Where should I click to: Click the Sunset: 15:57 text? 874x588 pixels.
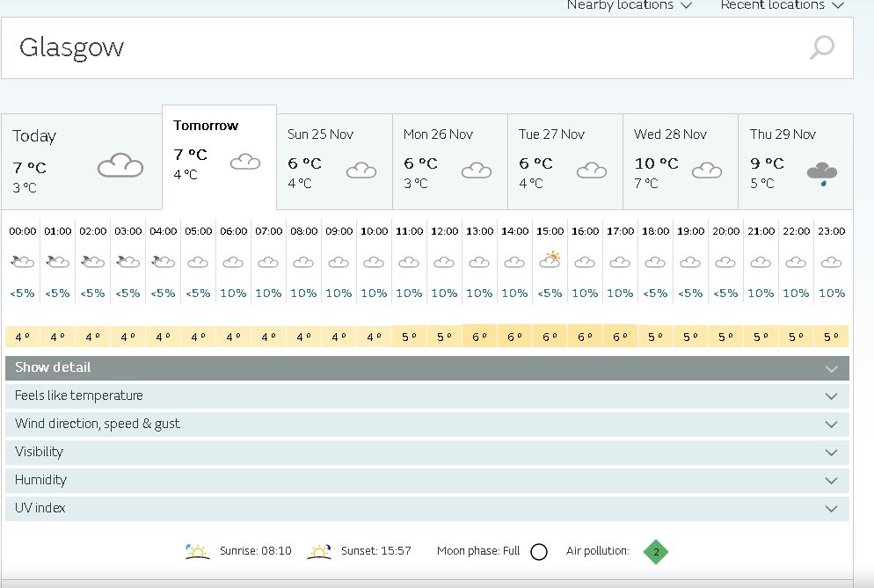pos(376,551)
